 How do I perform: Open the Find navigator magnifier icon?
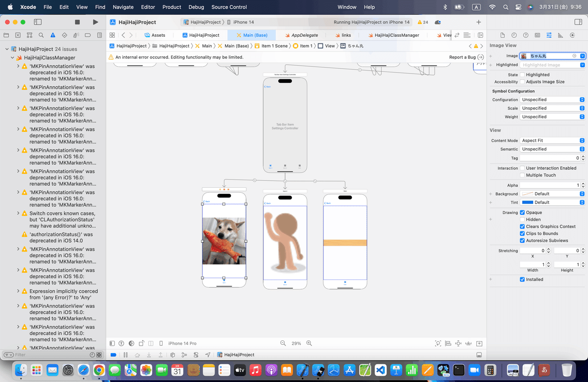pos(42,35)
